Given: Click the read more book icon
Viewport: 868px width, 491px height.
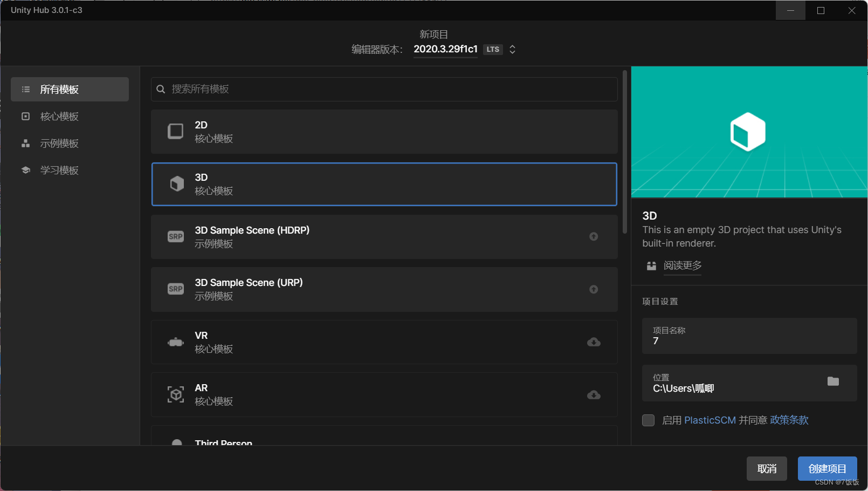Looking at the screenshot, I should click(651, 265).
